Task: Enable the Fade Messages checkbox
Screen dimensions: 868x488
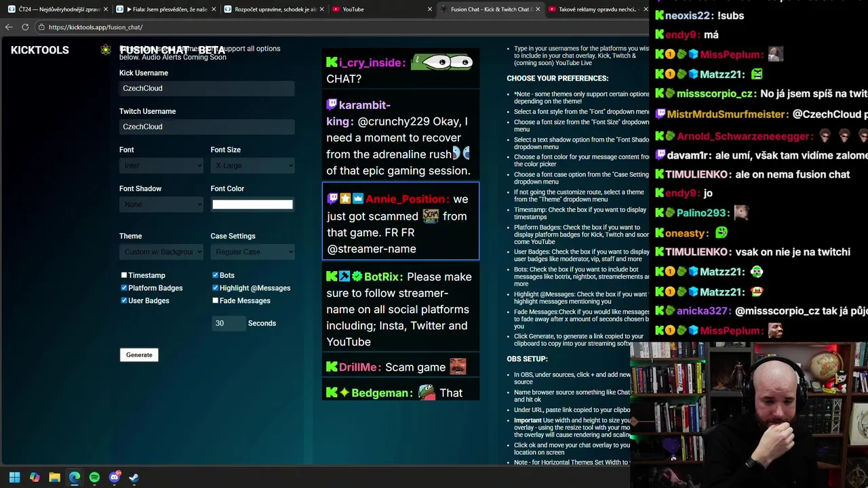Action: [216, 300]
